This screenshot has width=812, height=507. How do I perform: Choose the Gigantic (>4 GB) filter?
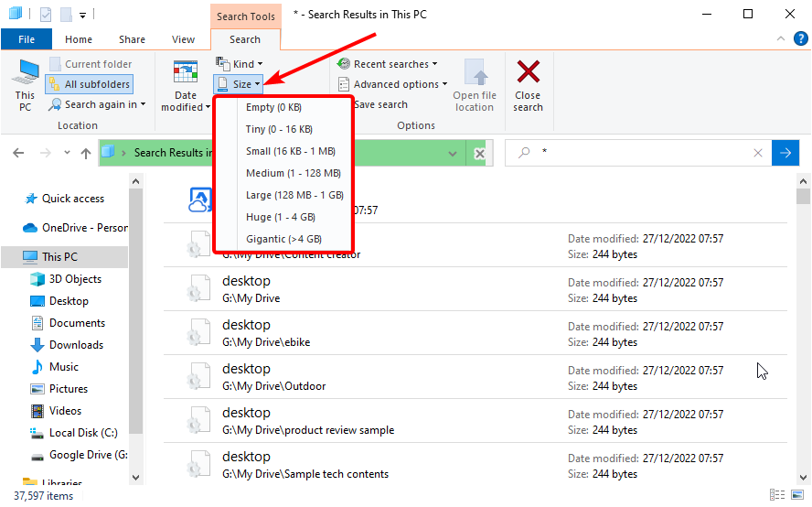283,239
